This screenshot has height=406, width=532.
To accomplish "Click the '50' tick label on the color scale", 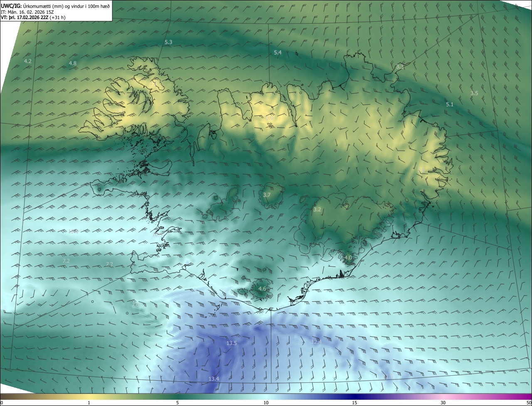I will [529, 403].
